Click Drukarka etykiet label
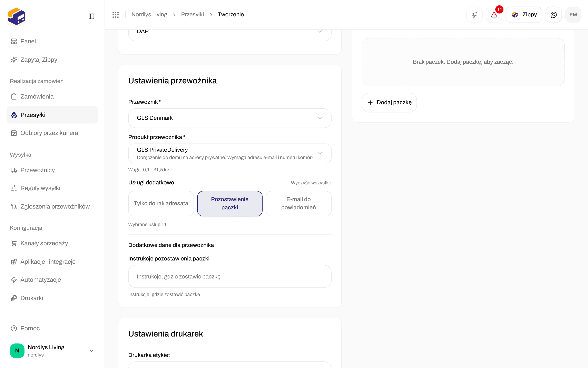The image size is (588, 368). 149,355
